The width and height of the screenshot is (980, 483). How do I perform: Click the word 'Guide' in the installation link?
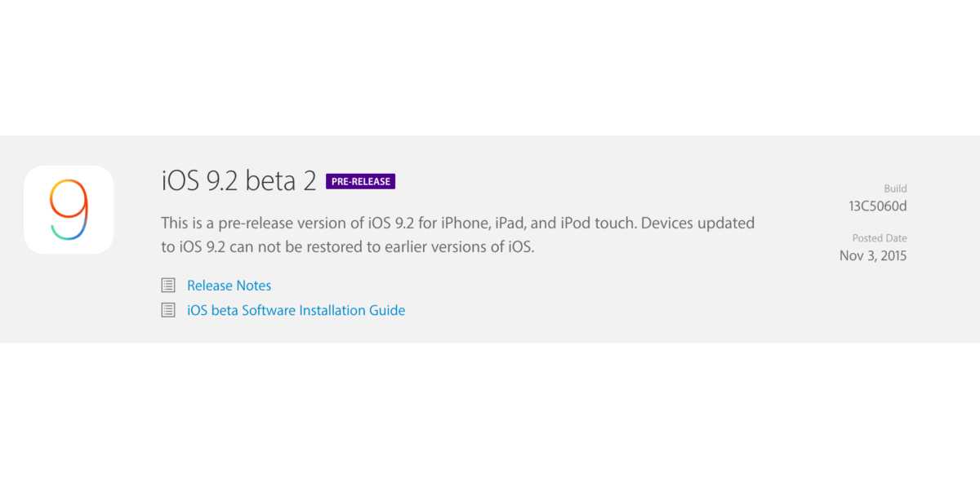[x=387, y=310]
